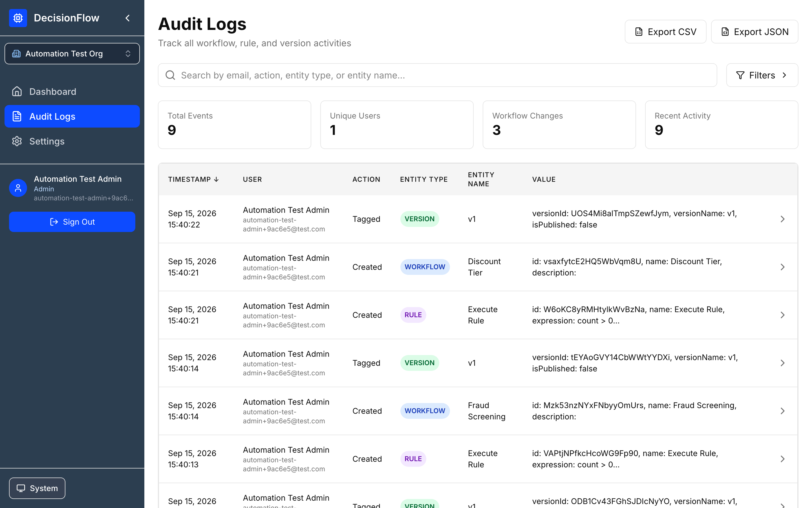Expand the Discount Tier workflow row
This screenshot has width=812, height=508.
[782, 267]
